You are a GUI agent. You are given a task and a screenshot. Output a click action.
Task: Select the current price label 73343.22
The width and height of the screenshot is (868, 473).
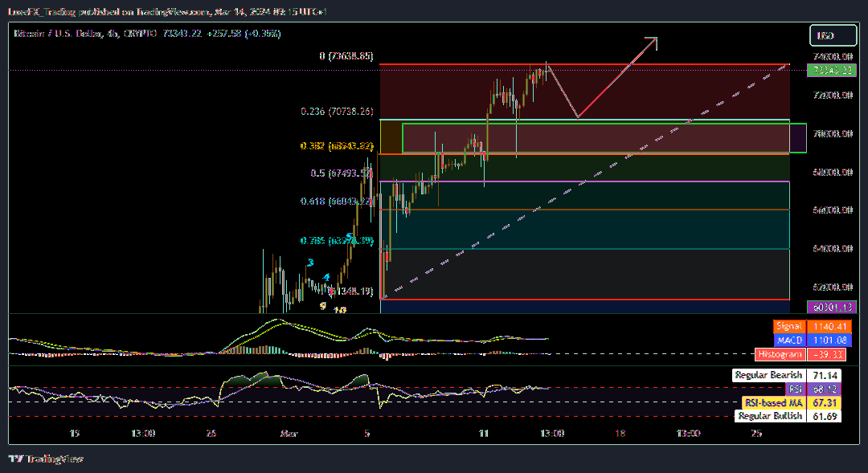pos(832,70)
